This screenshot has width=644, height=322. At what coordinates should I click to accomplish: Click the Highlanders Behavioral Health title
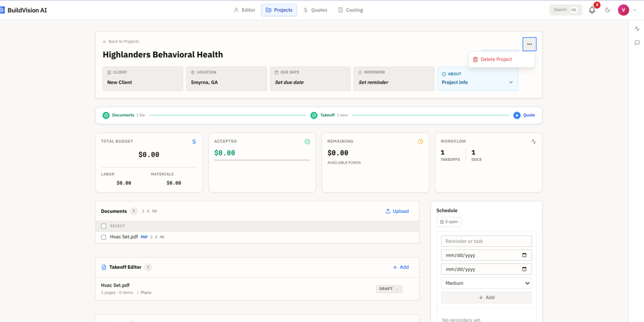163,54
